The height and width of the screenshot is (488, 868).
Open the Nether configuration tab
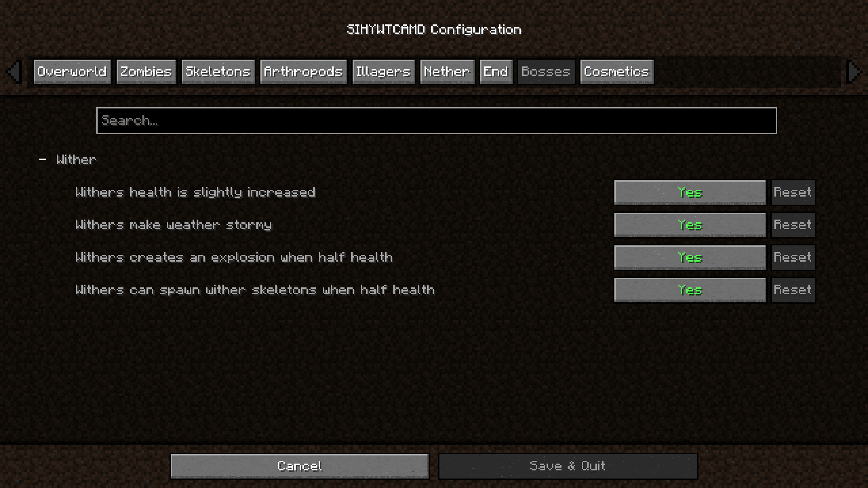coord(448,71)
